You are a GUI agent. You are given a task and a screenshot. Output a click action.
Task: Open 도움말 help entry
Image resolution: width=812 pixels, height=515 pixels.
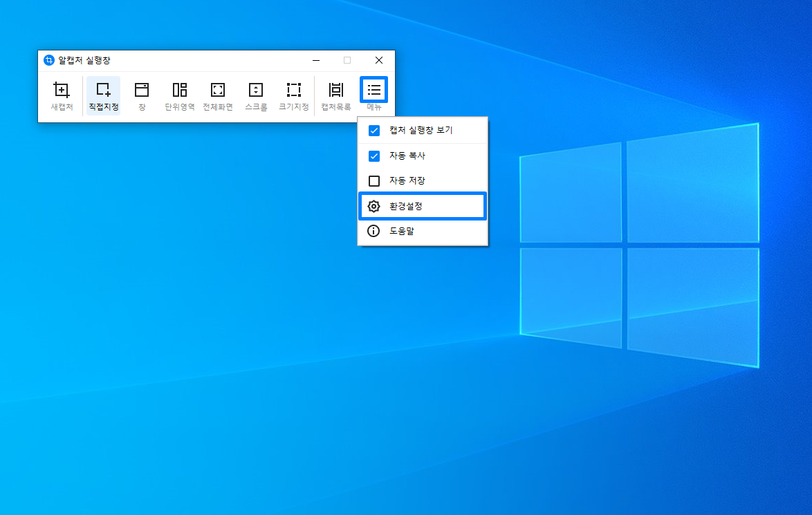[423, 231]
